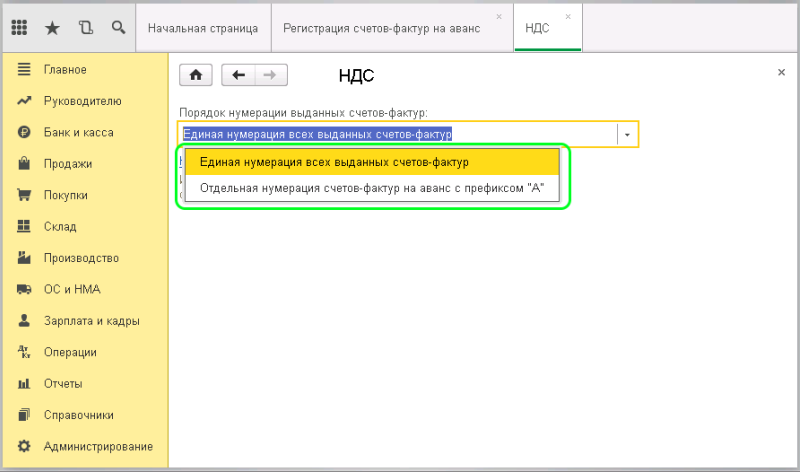This screenshot has width=800, height=472.
Task: Switch to the Начальная страница tab
Action: [x=203, y=28]
